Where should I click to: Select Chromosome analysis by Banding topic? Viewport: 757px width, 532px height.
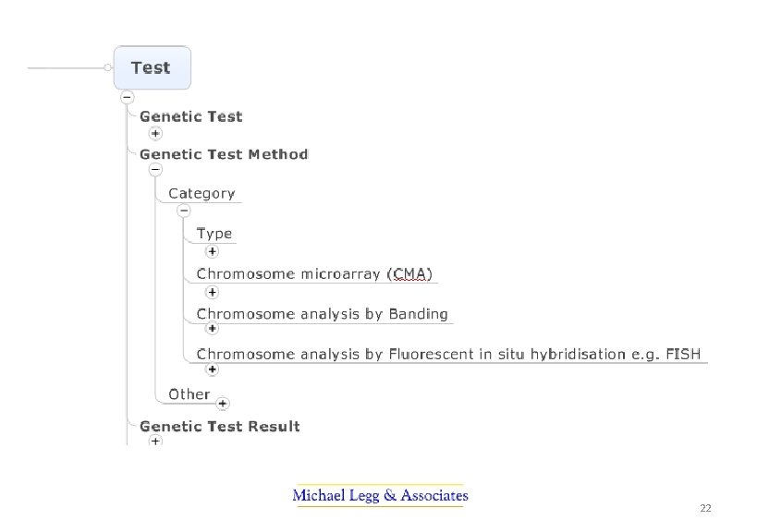322,314
